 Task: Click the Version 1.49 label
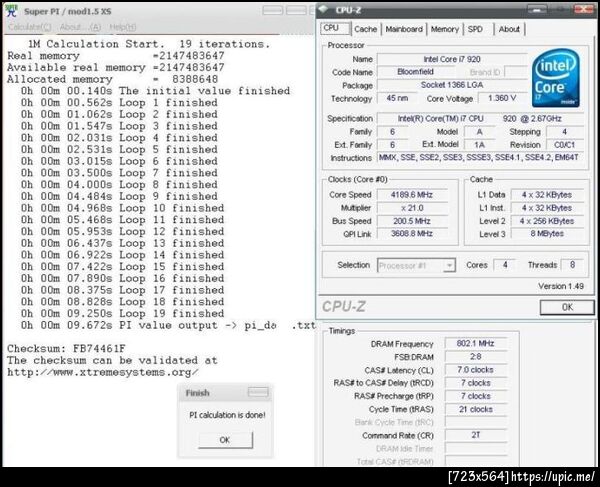(x=561, y=286)
